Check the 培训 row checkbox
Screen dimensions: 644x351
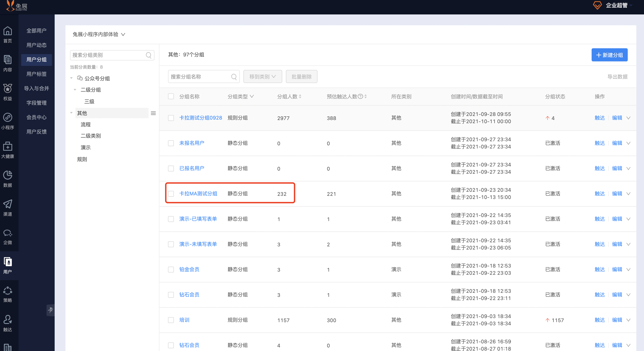tap(171, 320)
